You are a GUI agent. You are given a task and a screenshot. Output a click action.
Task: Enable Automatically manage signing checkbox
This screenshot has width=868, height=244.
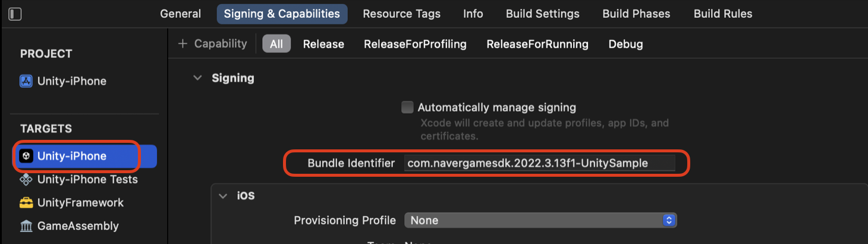(x=407, y=107)
